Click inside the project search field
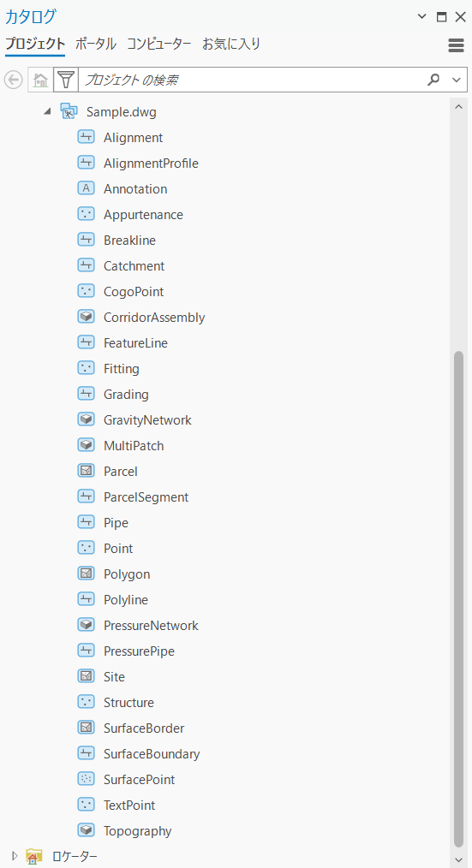The height and width of the screenshot is (868, 472). point(253,80)
